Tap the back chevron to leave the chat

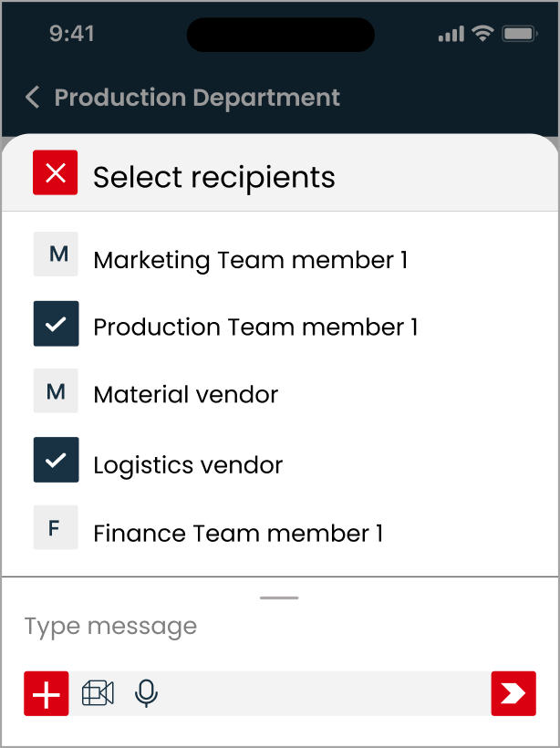point(32,96)
